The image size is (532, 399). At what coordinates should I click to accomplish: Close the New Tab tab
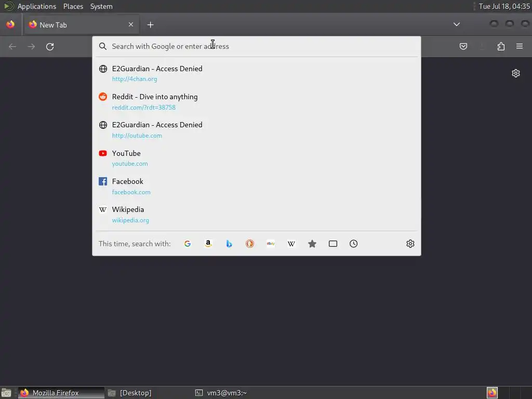click(131, 24)
